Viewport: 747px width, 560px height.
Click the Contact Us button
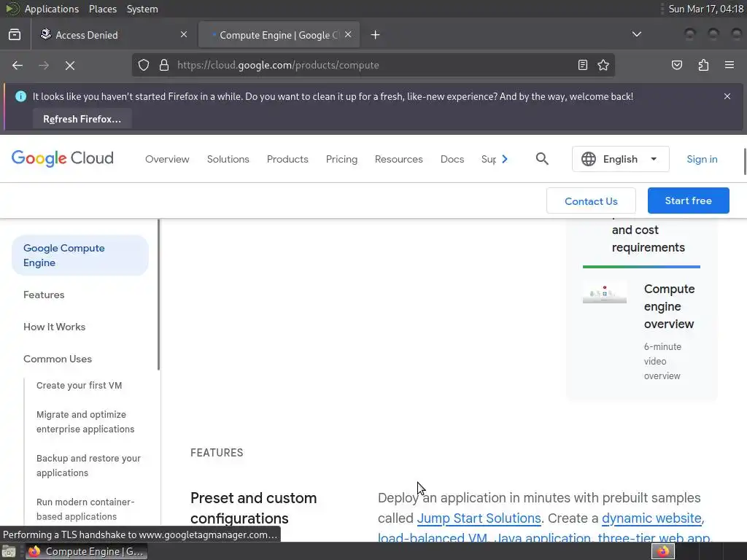point(591,201)
